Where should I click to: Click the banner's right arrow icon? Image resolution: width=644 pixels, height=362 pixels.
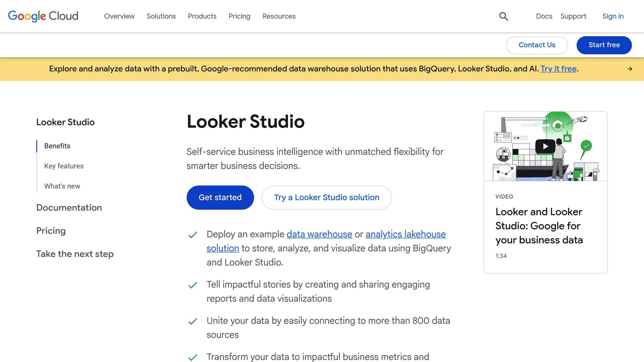(630, 69)
